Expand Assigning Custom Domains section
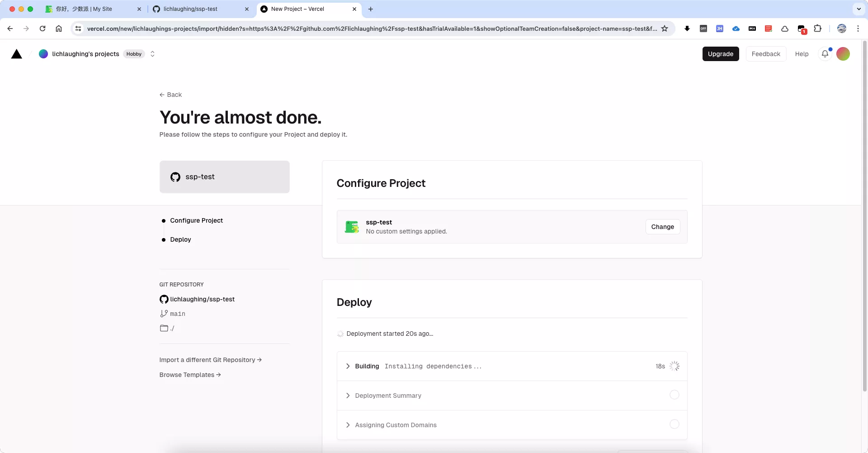Image resolution: width=868 pixels, height=453 pixels. coord(348,425)
